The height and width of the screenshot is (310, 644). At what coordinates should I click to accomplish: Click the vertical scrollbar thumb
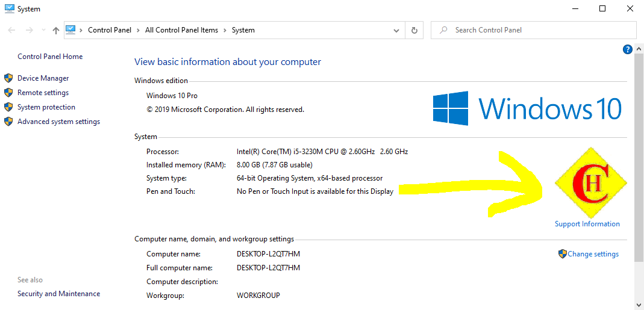tap(639, 157)
